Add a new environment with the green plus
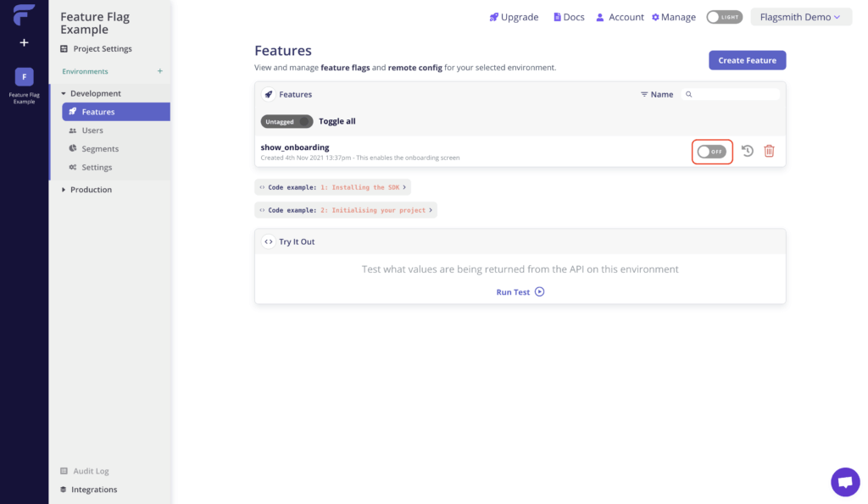 [160, 71]
